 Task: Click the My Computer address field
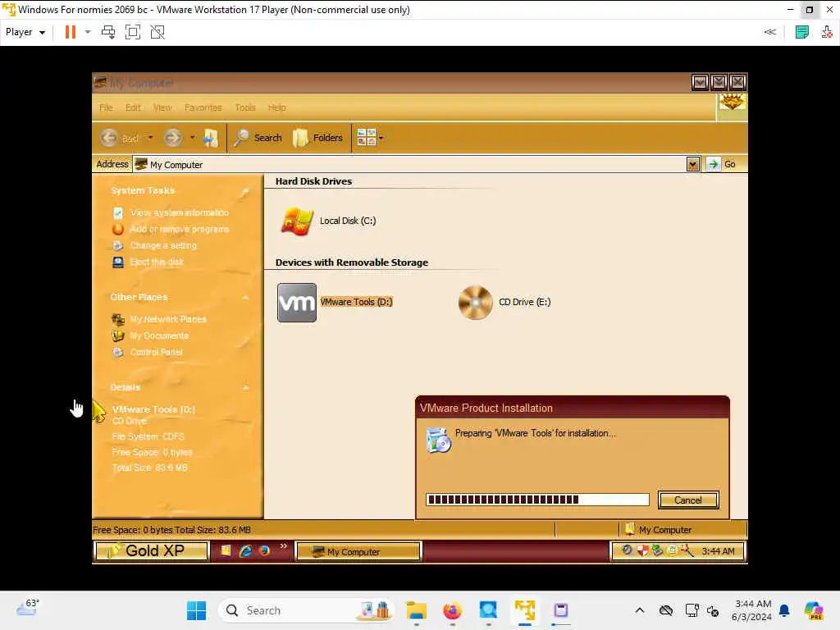pyautogui.click(x=409, y=164)
